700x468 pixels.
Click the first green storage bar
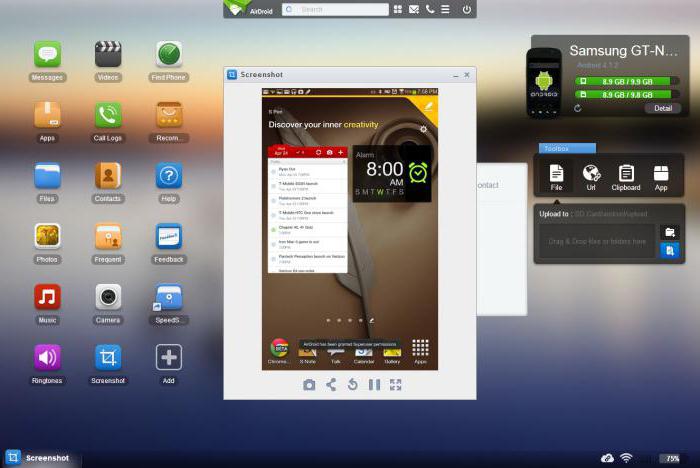(x=613, y=81)
